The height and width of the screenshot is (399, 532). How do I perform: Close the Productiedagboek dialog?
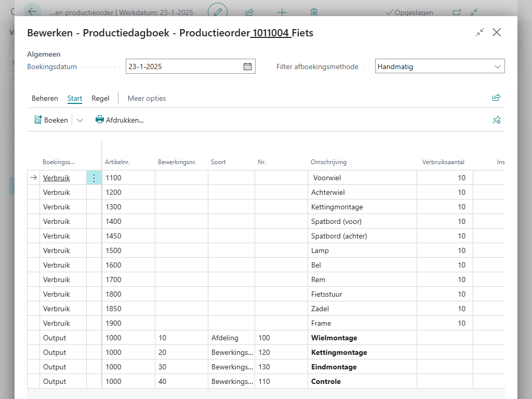point(497,33)
